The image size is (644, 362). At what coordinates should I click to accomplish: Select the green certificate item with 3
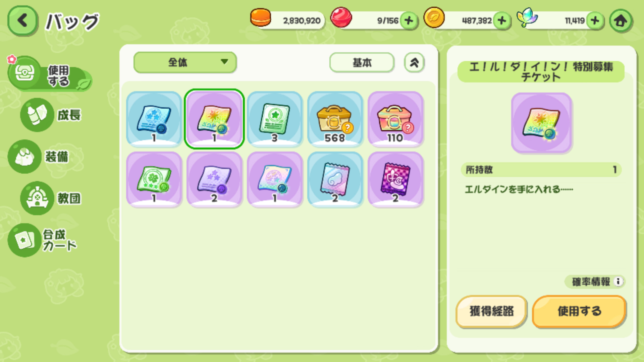[x=275, y=119]
